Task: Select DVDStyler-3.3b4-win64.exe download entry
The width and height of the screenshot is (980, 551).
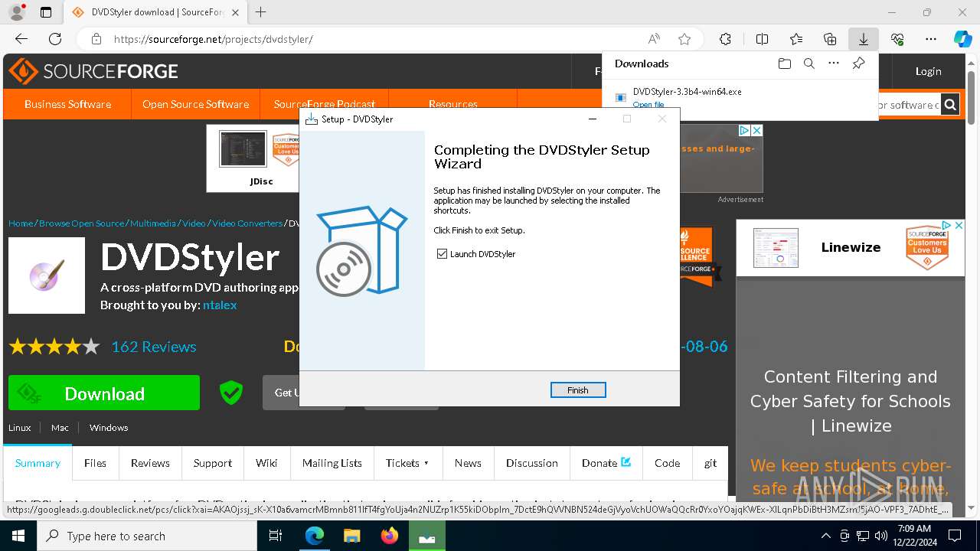Action: [x=688, y=92]
